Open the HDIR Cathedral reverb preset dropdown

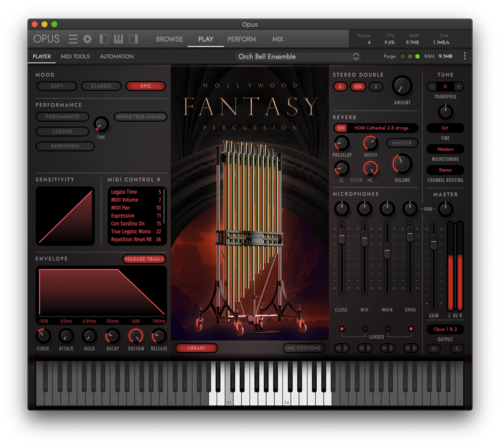point(382,128)
